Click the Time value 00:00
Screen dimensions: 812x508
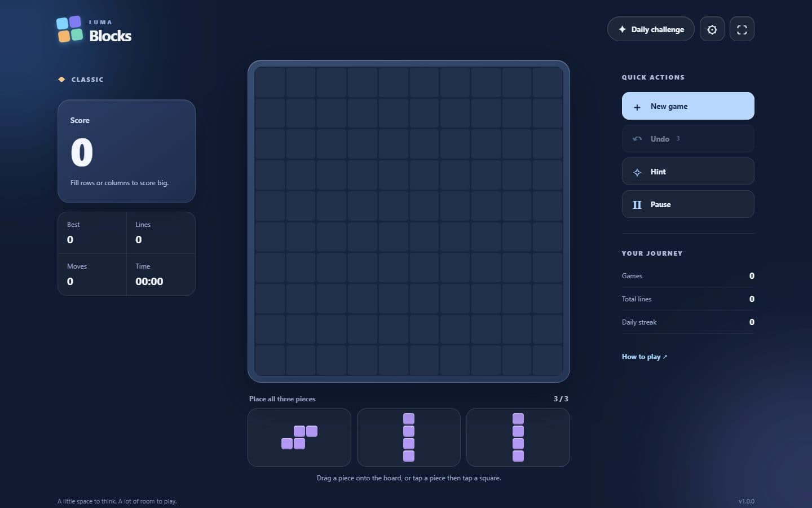coord(149,281)
